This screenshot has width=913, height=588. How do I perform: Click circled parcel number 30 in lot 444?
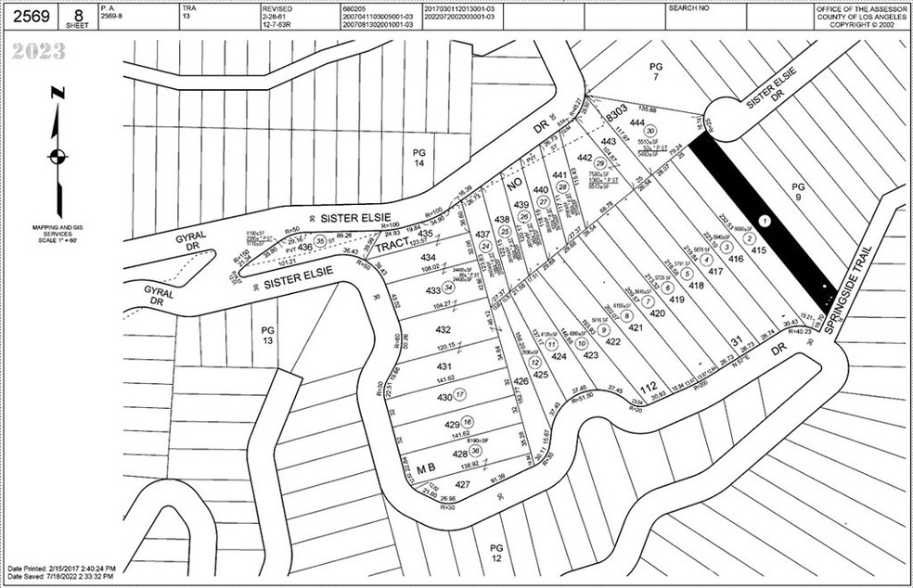[651, 132]
